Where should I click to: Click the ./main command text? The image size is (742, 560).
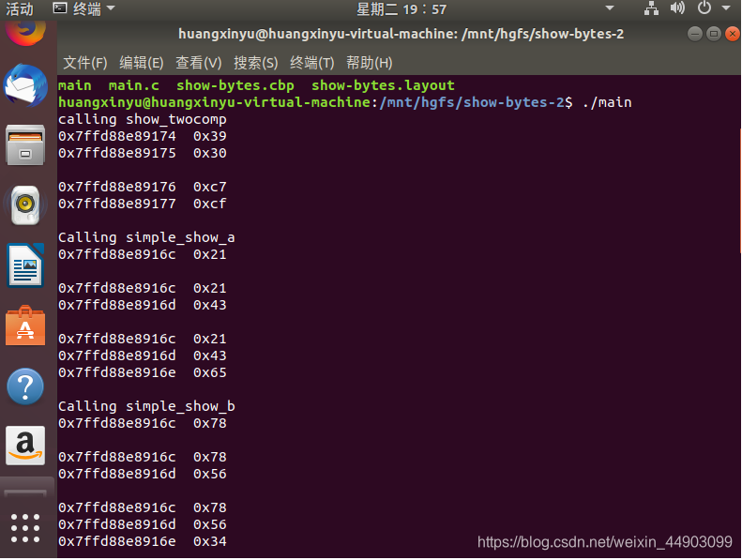(x=607, y=103)
